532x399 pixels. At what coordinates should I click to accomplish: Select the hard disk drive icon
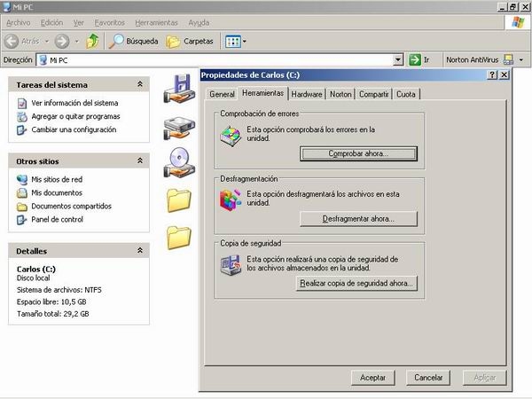pyautogui.click(x=179, y=128)
